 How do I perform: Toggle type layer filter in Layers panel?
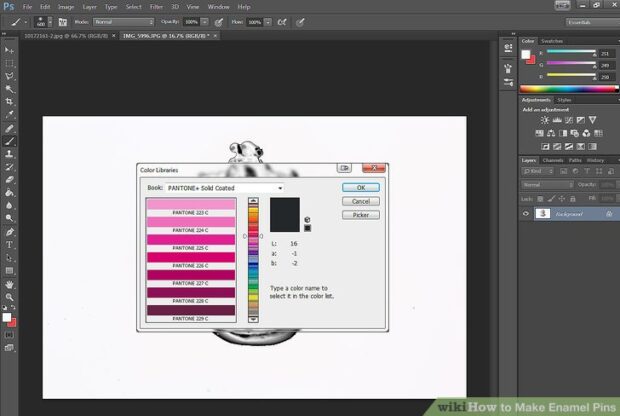[x=587, y=171]
